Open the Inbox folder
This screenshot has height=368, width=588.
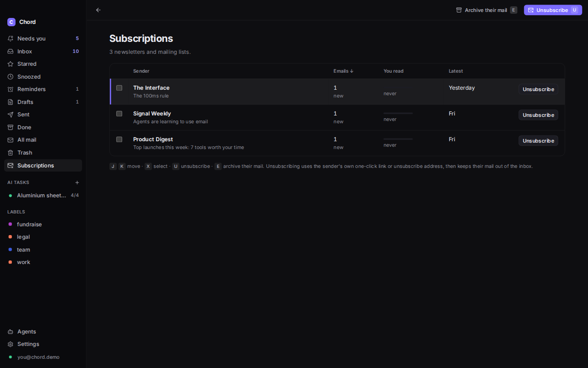pos(43,52)
